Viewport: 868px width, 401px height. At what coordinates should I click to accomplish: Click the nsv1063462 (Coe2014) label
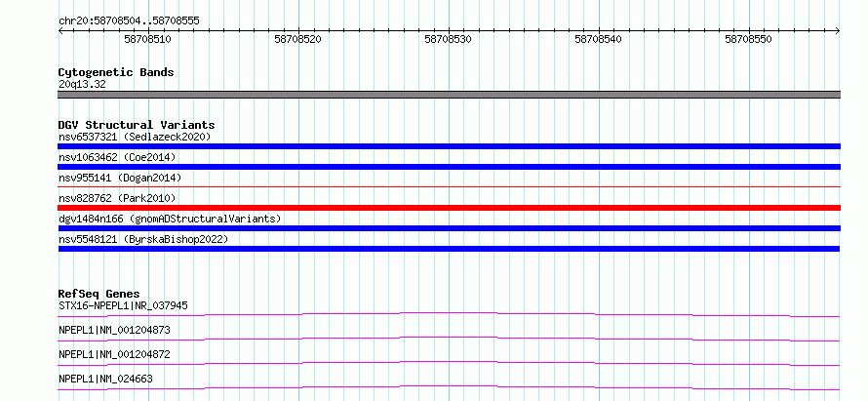(x=117, y=157)
